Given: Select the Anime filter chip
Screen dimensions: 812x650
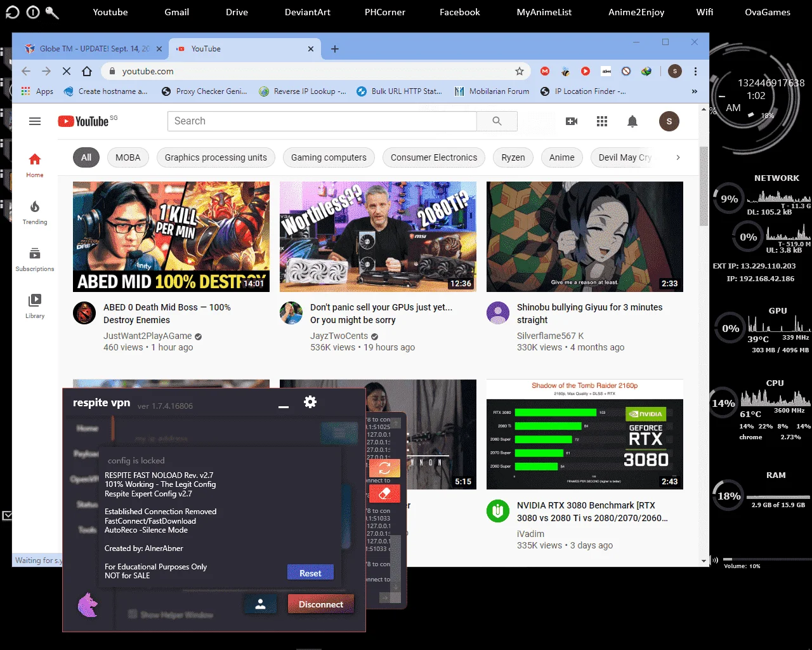Looking at the screenshot, I should click(x=562, y=157).
